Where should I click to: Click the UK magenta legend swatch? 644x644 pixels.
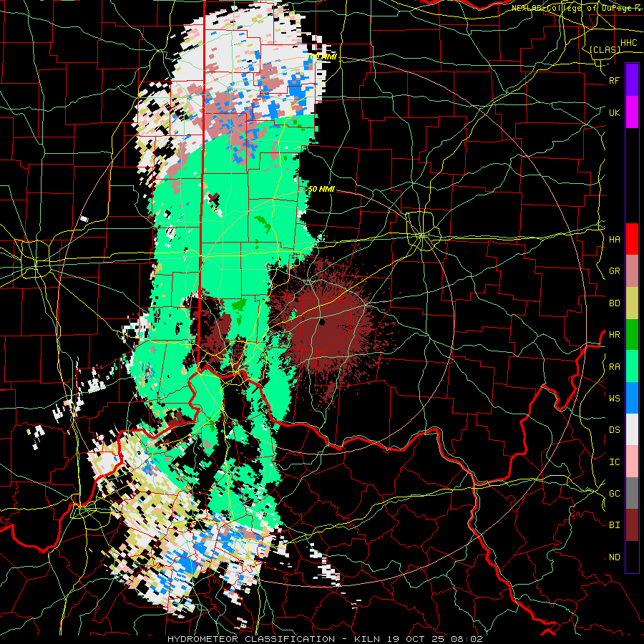632,112
